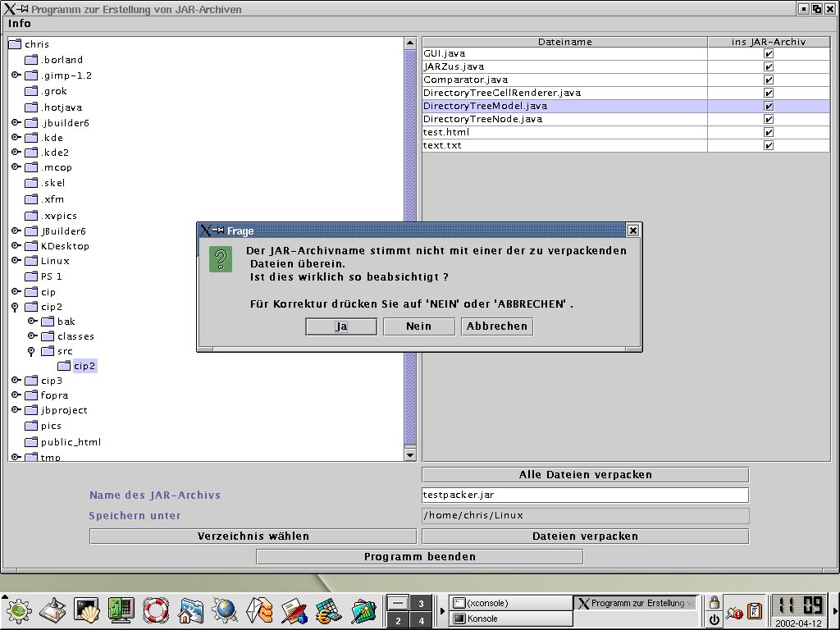
Task: Click the logout power icon
Action: [714, 619]
